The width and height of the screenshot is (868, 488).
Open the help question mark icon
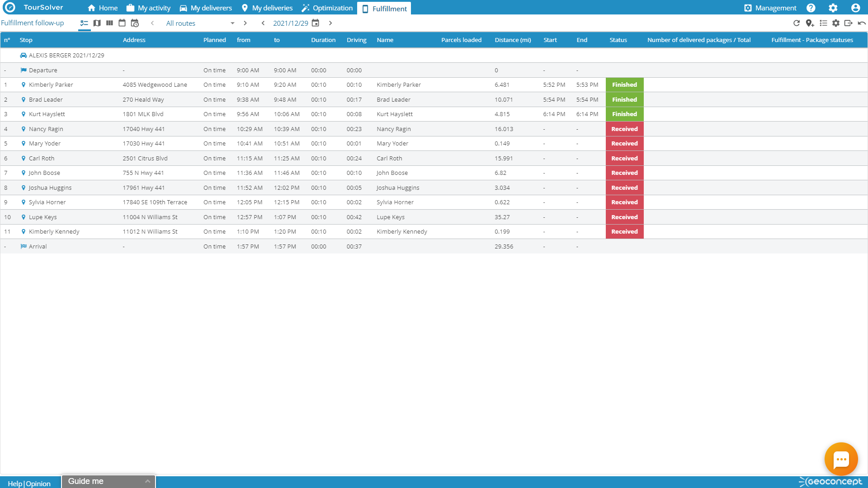click(811, 8)
